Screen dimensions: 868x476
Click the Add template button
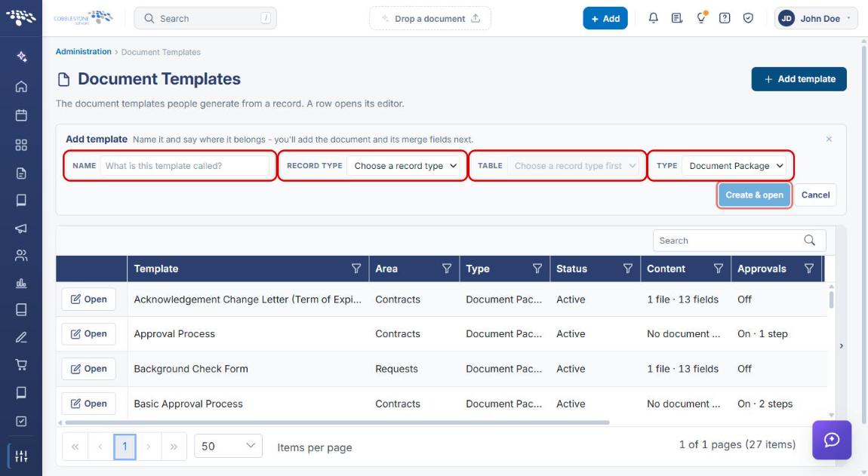pyautogui.click(x=799, y=79)
